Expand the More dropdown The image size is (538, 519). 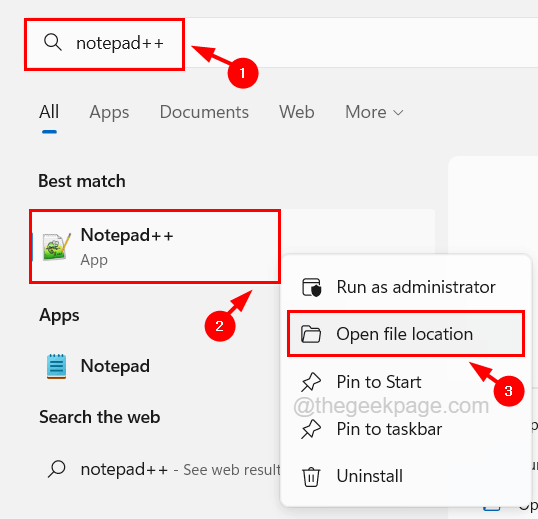374,112
